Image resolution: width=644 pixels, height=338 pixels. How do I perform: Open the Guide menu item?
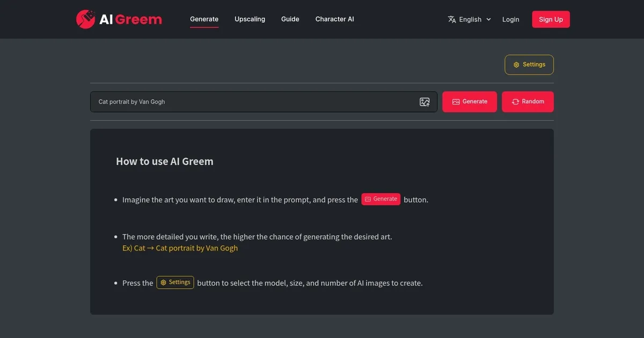coord(290,19)
